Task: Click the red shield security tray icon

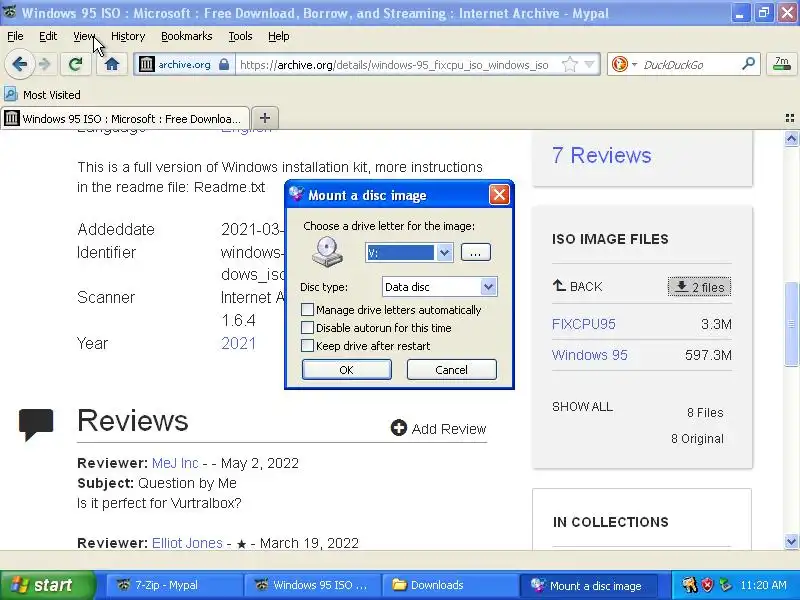Action: click(x=707, y=585)
